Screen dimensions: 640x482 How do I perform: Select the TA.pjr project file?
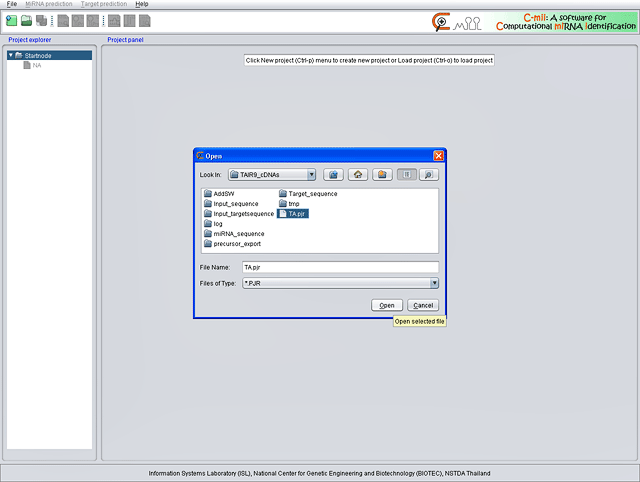click(295, 213)
